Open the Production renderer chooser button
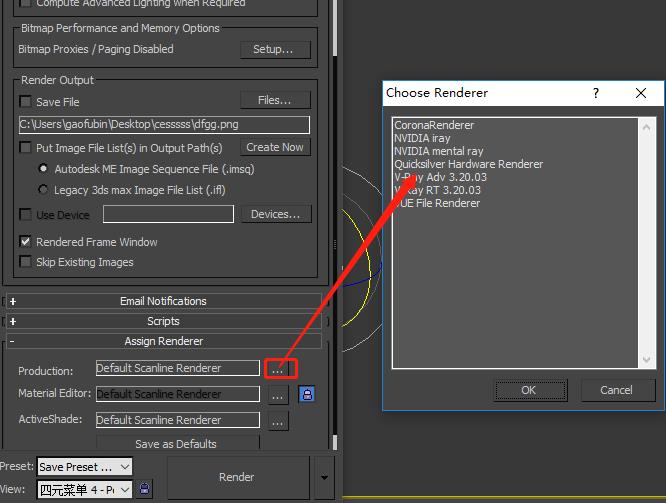666x503 pixels. (279, 368)
